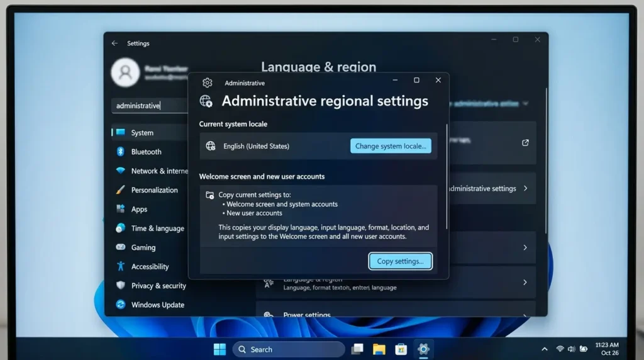Click the gear icon in Administrative title bar

pyautogui.click(x=208, y=82)
